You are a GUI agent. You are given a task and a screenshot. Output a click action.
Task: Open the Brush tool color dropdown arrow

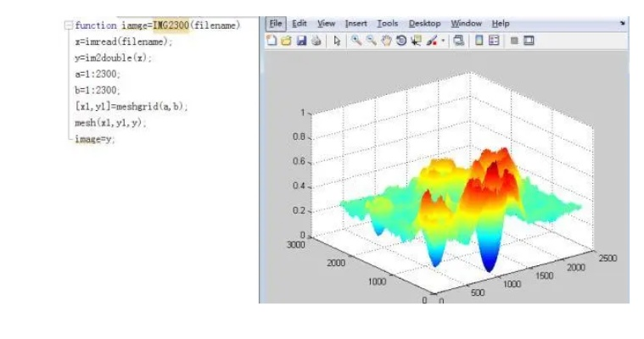(x=443, y=41)
